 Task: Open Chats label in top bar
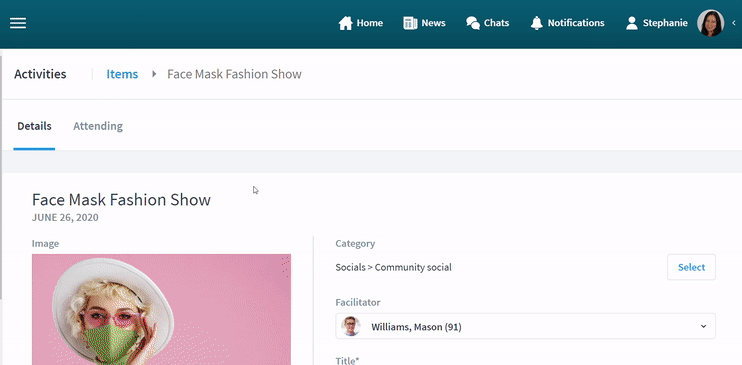click(496, 23)
